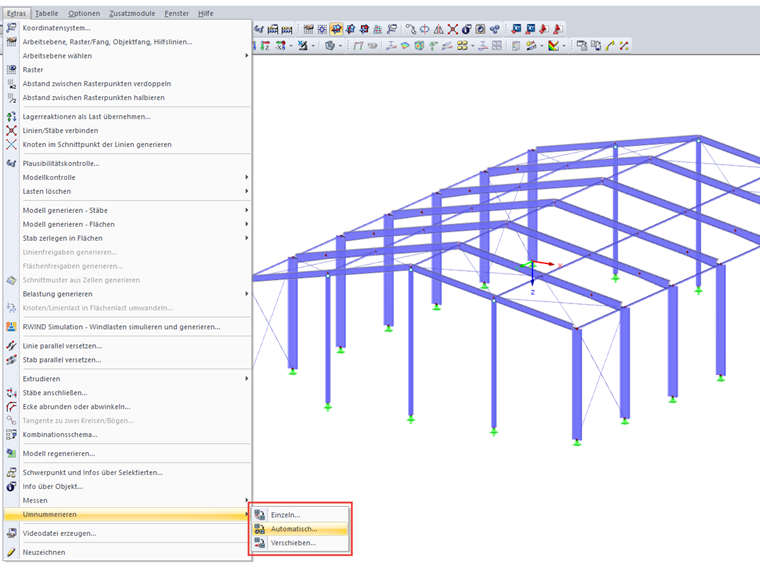The width and height of the screenshot is (760, 570).
Task: Click the rotate tool icon in toolbar
Action: click(425, 29)
